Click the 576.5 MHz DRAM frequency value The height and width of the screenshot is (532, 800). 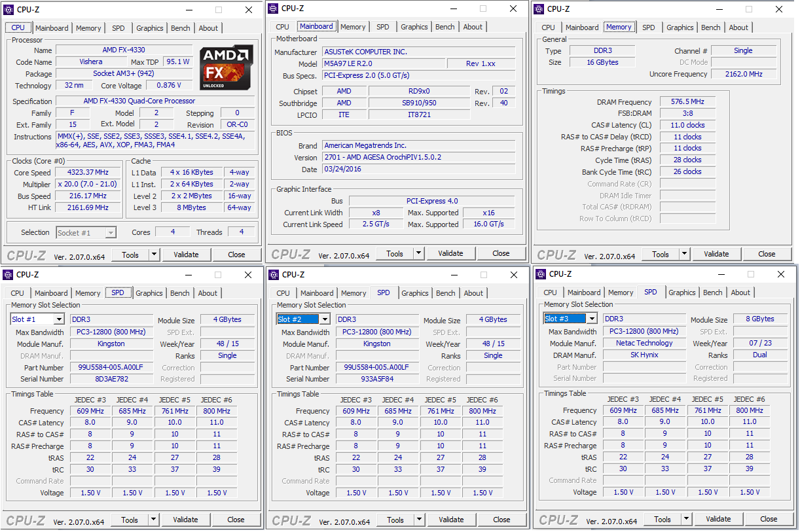(x=687, y=103)
